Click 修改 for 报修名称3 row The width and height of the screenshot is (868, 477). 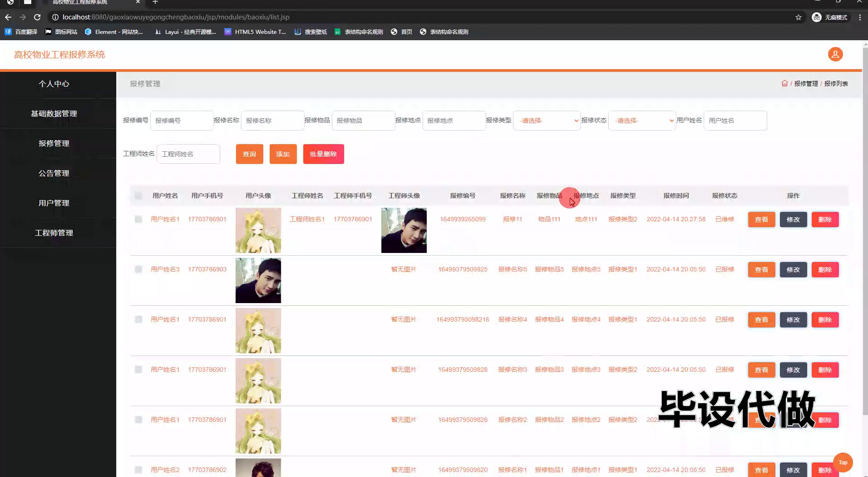coord(793,370)
